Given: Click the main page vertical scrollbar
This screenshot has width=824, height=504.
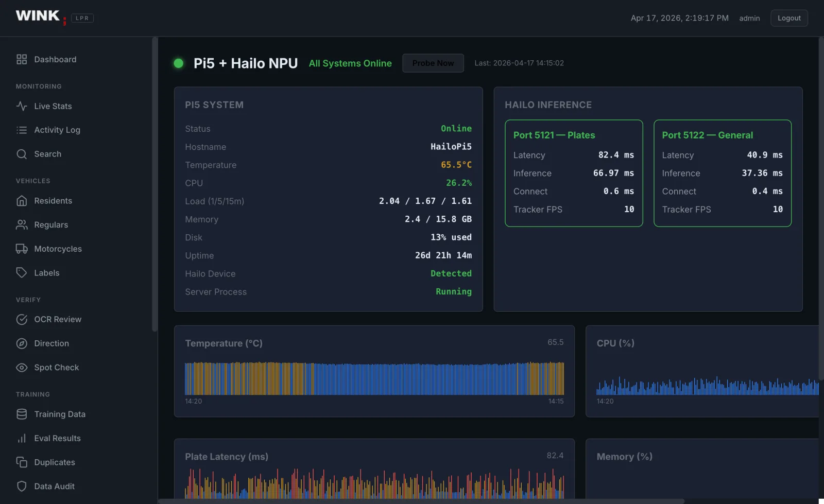Looking at the screenshot, I should point(821,208).
